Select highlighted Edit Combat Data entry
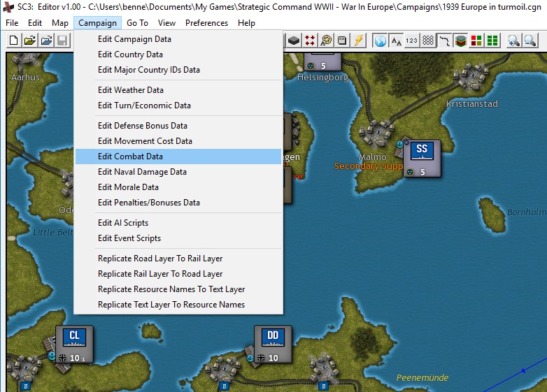Image resolution: width=547 pixels, height=392 pixels. click(178, 157)
